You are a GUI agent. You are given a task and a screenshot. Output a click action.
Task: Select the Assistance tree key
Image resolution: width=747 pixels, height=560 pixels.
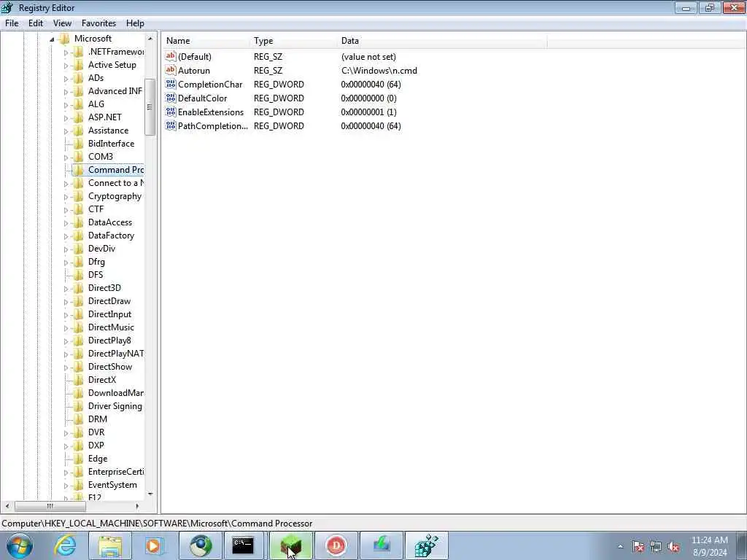pyautogui.click(x=108, y=131)
